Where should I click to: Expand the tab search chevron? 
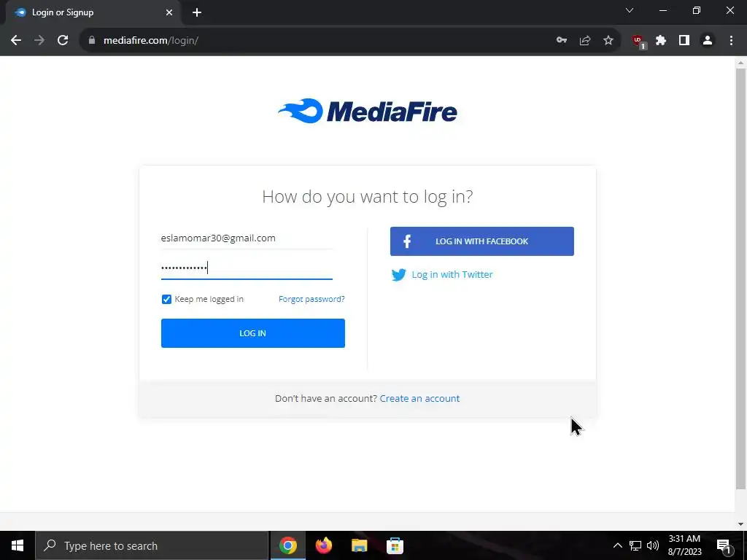coord(630,10)
